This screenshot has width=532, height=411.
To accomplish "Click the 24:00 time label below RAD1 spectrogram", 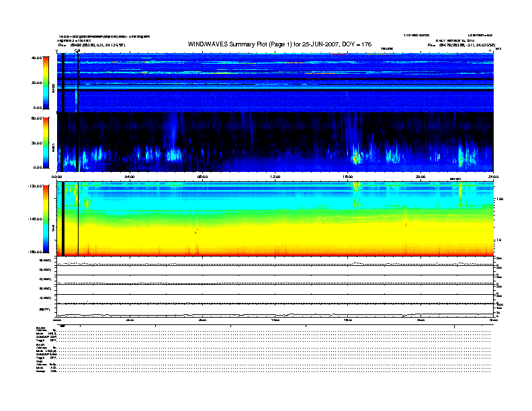I will pos(493,177).
